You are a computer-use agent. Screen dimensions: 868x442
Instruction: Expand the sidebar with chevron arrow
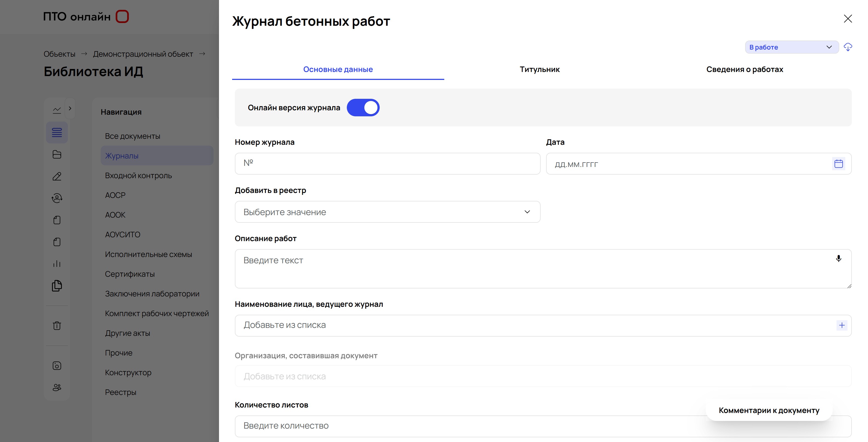70,108
